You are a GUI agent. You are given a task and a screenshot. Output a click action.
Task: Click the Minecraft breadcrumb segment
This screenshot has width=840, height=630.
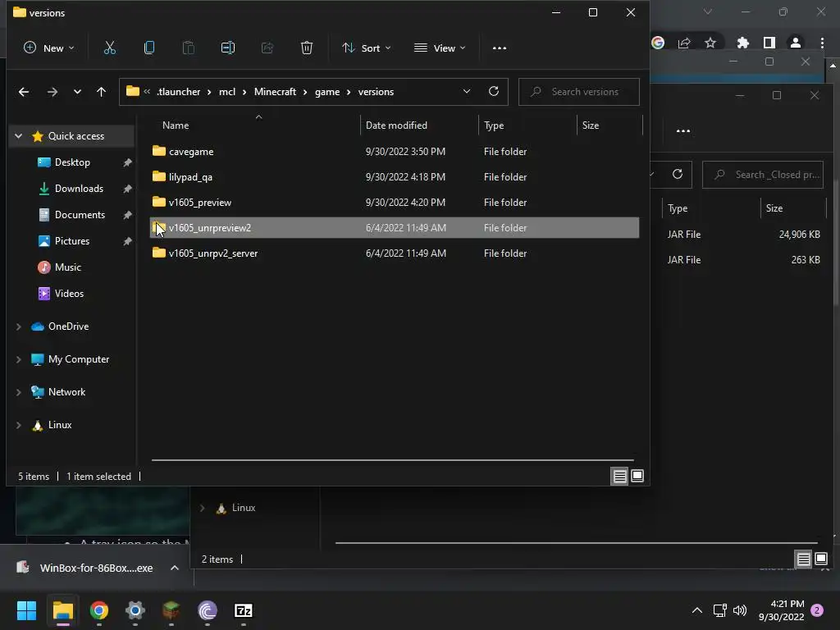[275, 92]
